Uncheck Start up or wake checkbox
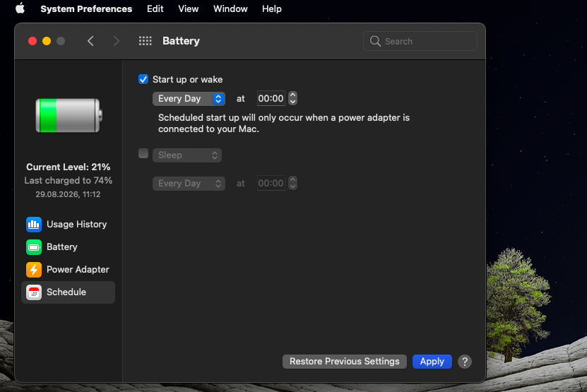This screenshot has height=392, width=587. pyautogui.click(x=143, y=79)
